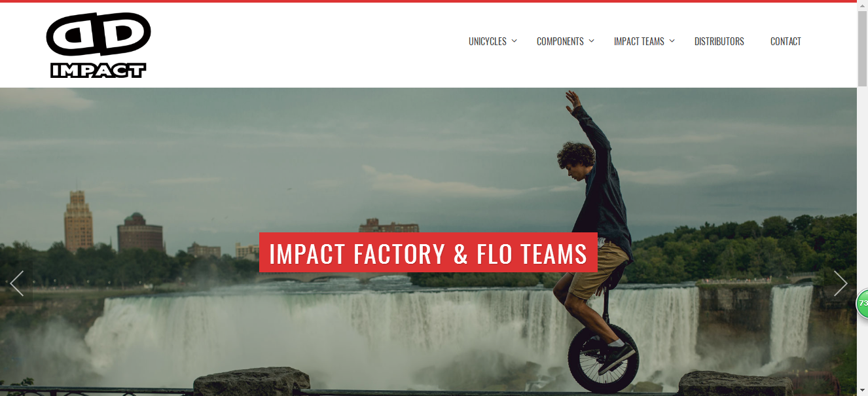This screenshot has height=396, width=868.
Task: Visit the Distributors page
Action: pos(719,41)
